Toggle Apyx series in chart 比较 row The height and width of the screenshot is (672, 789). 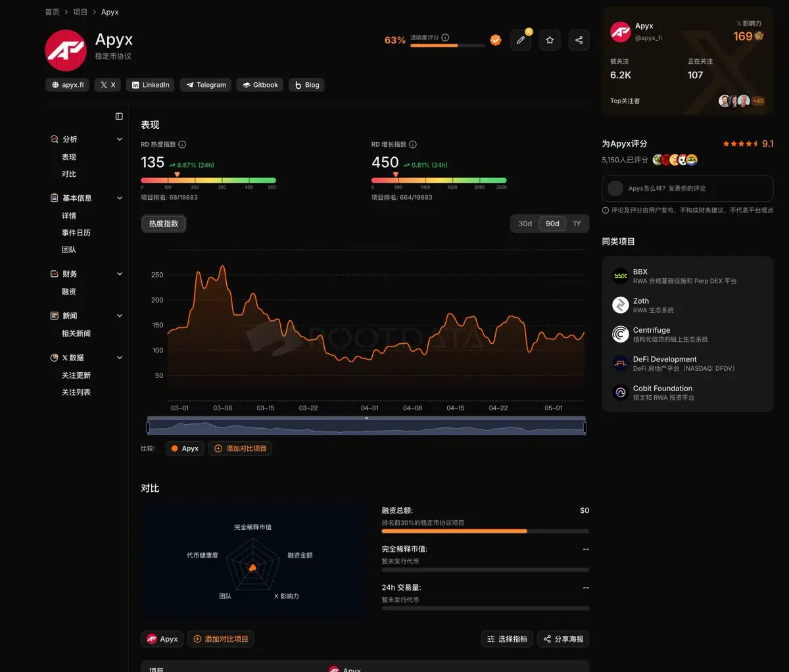pyautogui.click(x=185, y=448)
